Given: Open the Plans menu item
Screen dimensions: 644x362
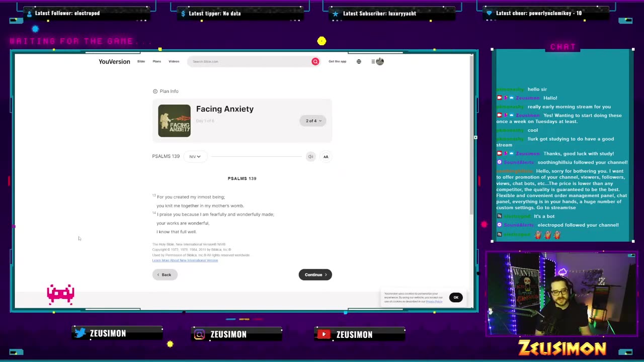Looking at the screenshot, I should point(157,61).
